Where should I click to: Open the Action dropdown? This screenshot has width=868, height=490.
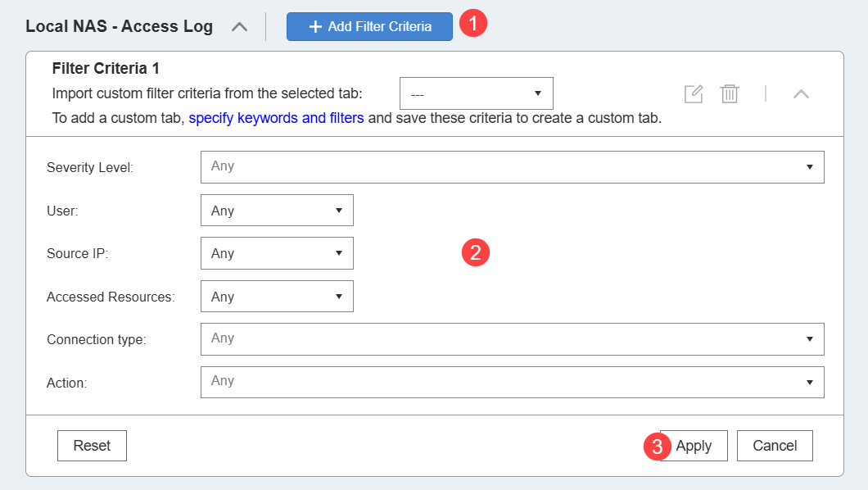pyautogui.click(x=512, y=381)
